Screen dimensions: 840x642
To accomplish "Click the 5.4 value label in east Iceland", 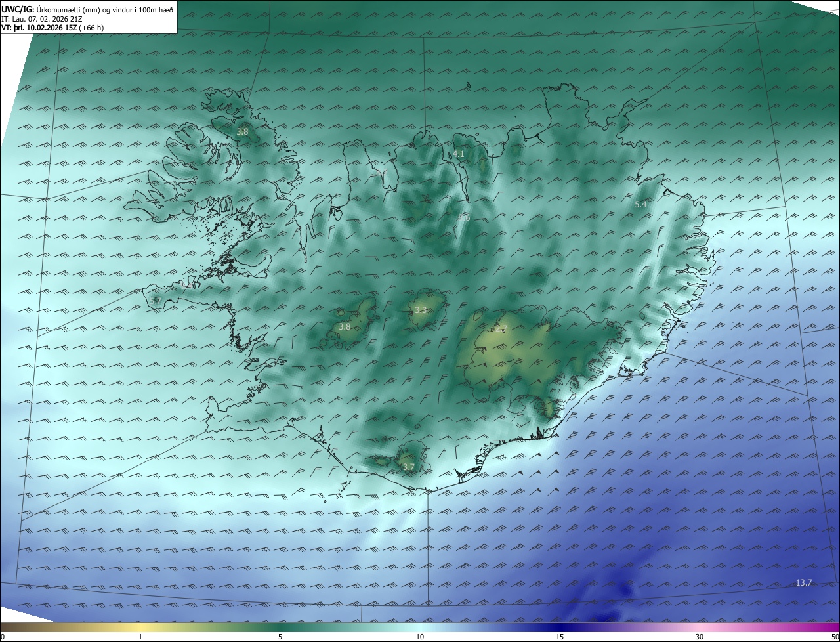I will 640,205.
